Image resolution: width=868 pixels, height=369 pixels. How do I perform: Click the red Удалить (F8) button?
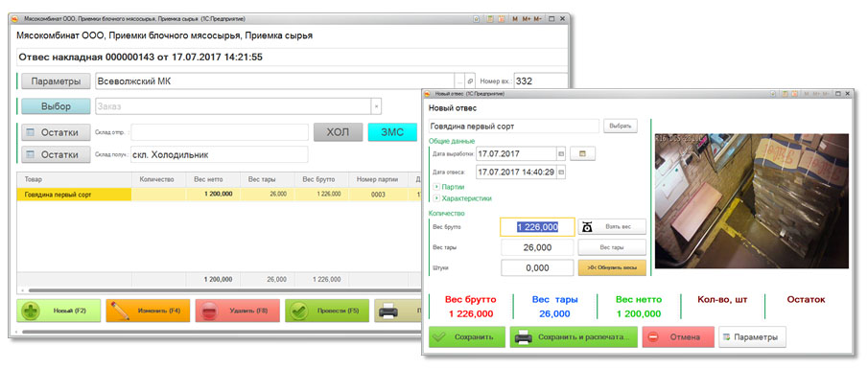pyautogui.click(x=238, y=311)
